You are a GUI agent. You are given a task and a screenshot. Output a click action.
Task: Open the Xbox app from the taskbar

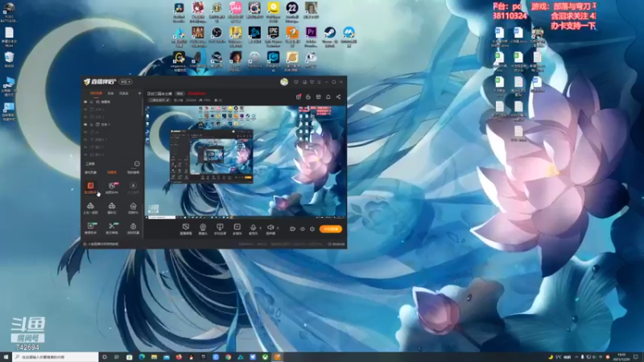[265, 357]
